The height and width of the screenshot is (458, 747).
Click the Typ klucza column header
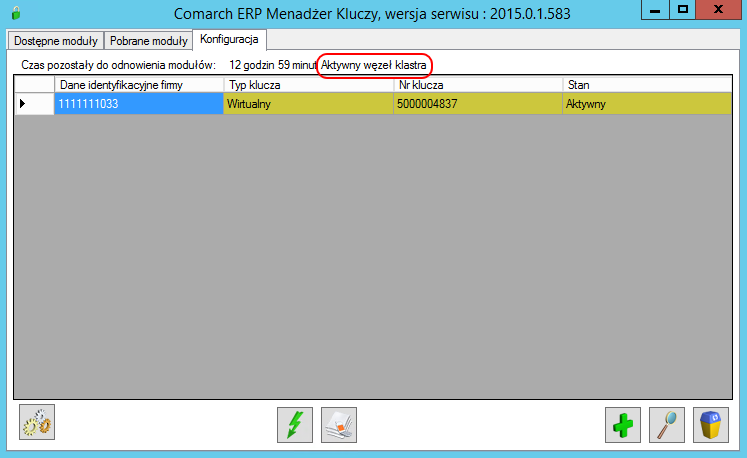(x=308, y=85)
